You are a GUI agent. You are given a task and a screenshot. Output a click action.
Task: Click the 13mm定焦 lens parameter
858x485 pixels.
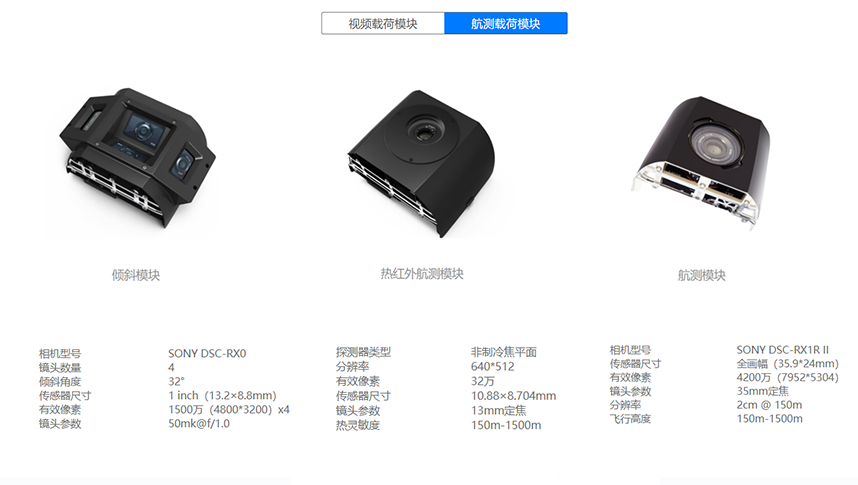[498, 411]
